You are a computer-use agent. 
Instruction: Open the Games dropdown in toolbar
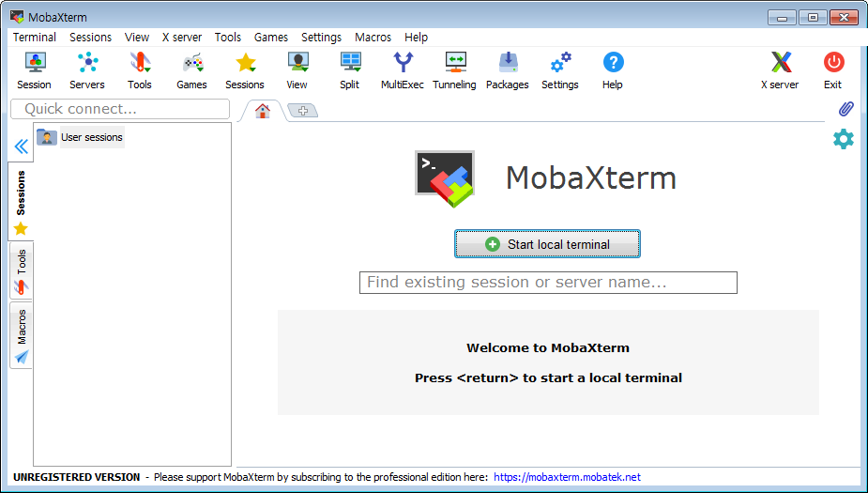pos(191,70)
